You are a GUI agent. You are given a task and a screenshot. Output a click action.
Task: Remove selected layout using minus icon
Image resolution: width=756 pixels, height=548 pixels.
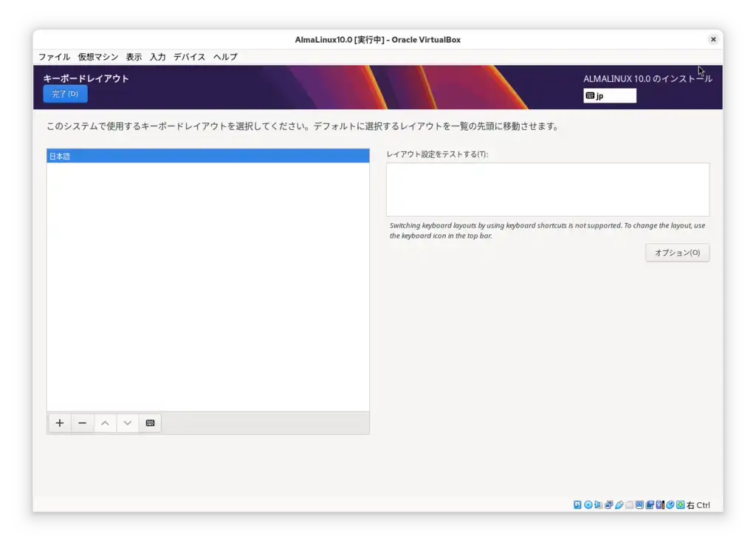82,422
